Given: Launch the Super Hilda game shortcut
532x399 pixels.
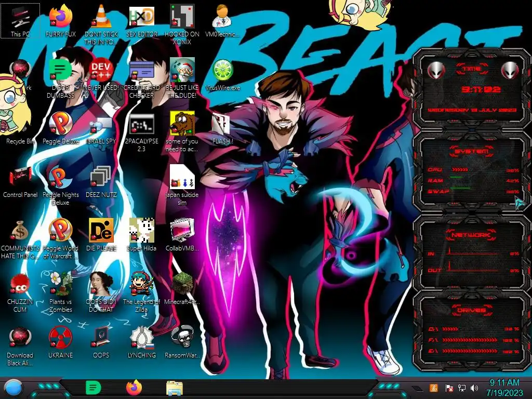Looking at the screenshot, I should pos(142,235).
